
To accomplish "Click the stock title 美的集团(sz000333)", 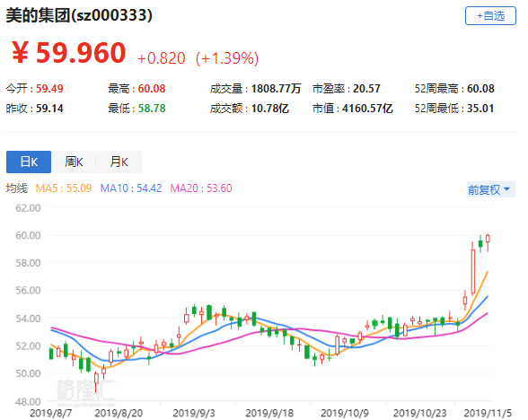I will coord(79,15).
